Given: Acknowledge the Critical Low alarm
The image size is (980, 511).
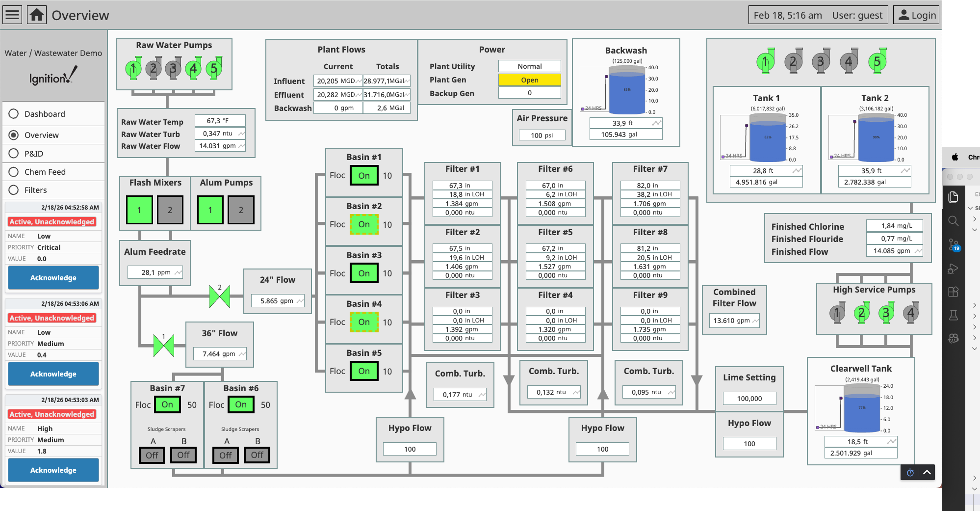Looking at the screenshot, I should (53, 277).
